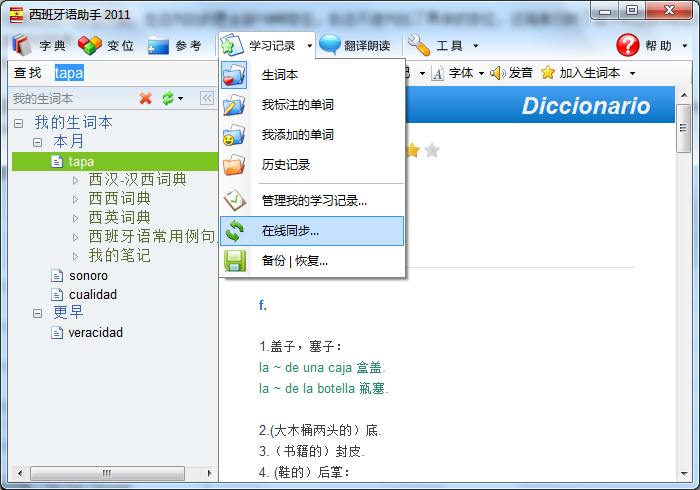Open the 工具 dropdown arrow
This screenshot has height=490, width=700.
[x=475, y=46]
